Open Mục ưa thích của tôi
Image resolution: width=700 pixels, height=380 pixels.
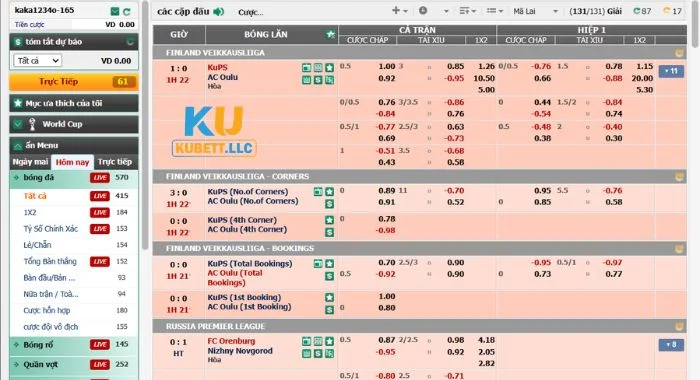[x=74, y=103]
